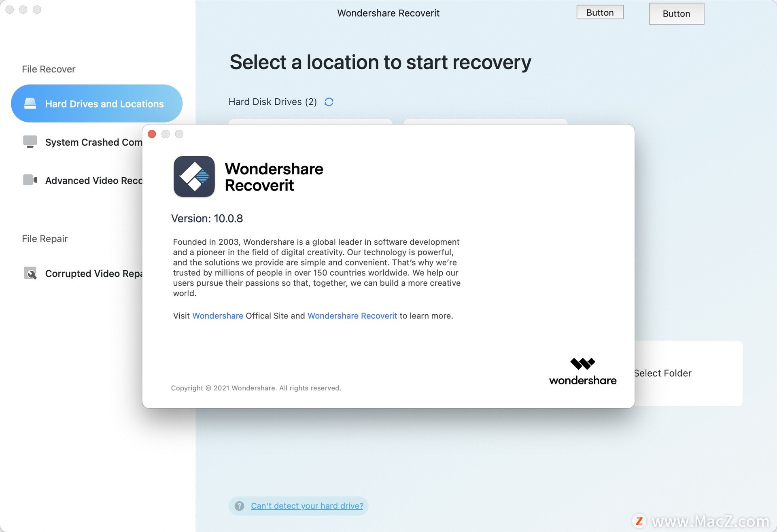Click the Wondershare logo icon in dialog

[193, 175]
